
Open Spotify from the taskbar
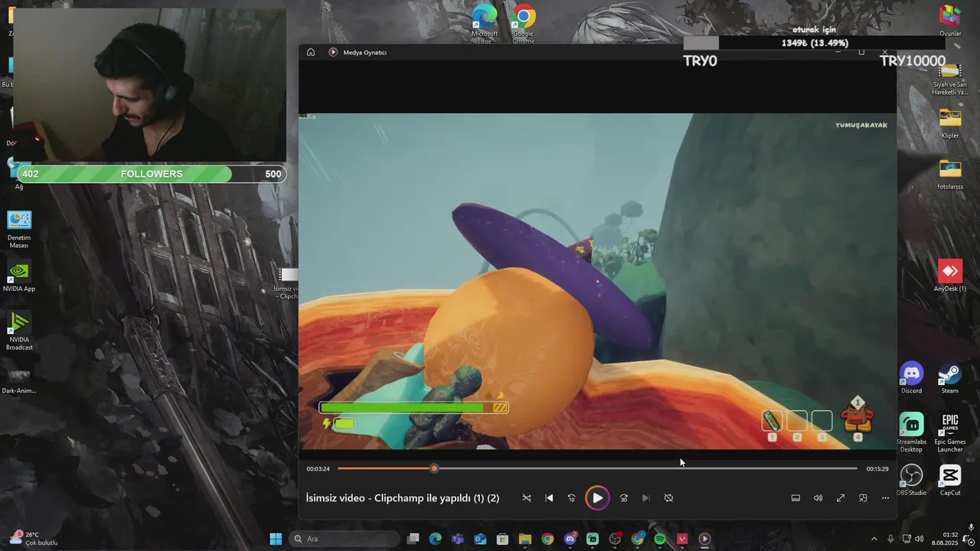tap(660, 539)
